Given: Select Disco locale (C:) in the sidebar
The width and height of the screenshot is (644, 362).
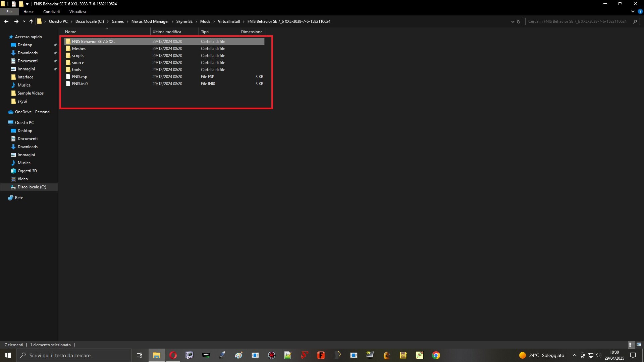Looking at the screenshot, I should (x=32, y=187).
